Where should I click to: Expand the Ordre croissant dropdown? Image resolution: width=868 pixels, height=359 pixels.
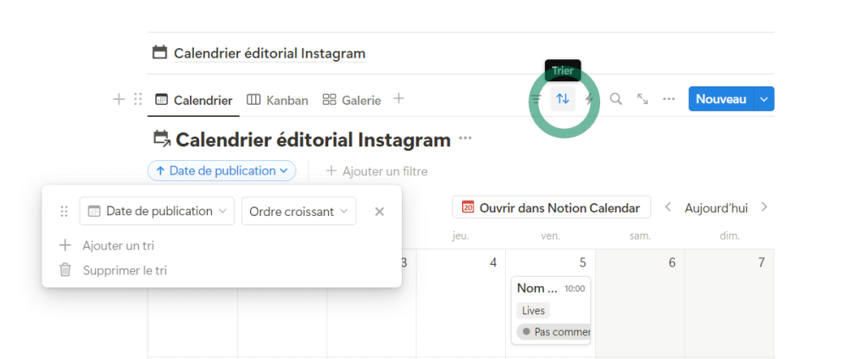click(x=298, y=212)
